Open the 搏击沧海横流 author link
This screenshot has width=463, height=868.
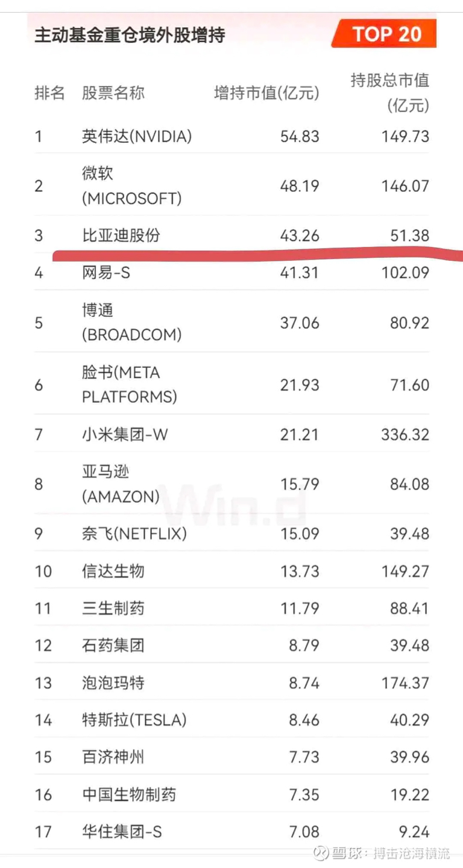411,853
